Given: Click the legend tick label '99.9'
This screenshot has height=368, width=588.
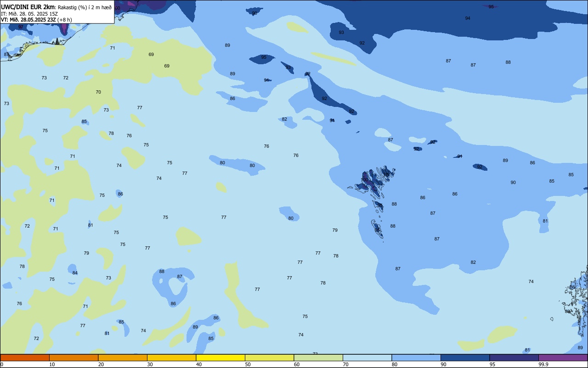Looking at the screenshot, I should (x=543, y=364).
